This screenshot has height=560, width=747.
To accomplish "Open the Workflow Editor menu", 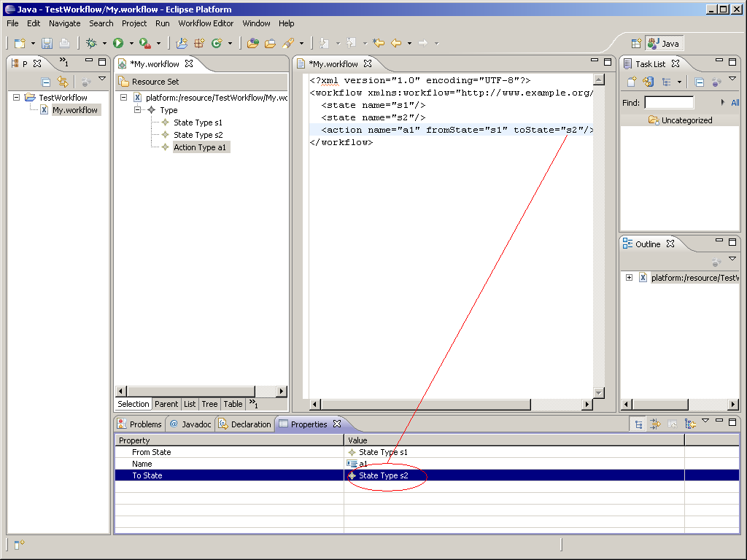I will click(206, 23).
